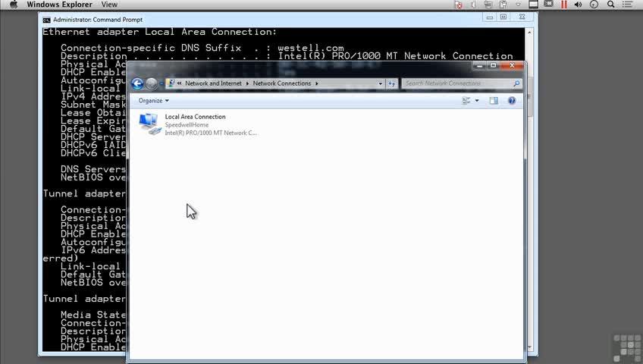
Task: Open the Organize menu
Action: tap(153, 100)
